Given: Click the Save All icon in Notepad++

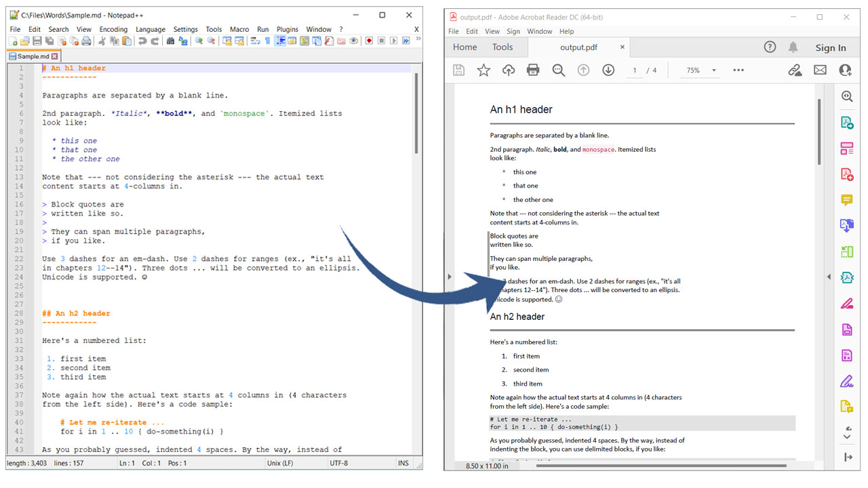Looking at the screenshot, I should (49, 41).
